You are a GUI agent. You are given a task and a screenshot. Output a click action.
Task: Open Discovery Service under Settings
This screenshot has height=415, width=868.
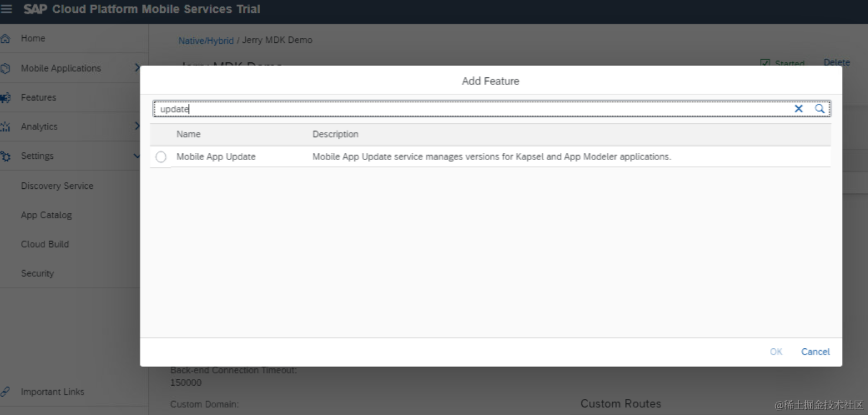[57, 186]
